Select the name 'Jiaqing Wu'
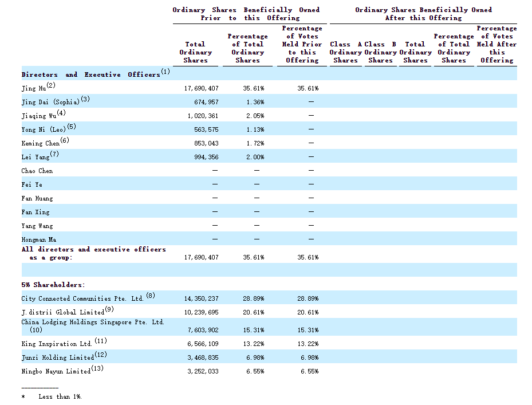Screen dimensions: 532x405 tap(39, 116)
